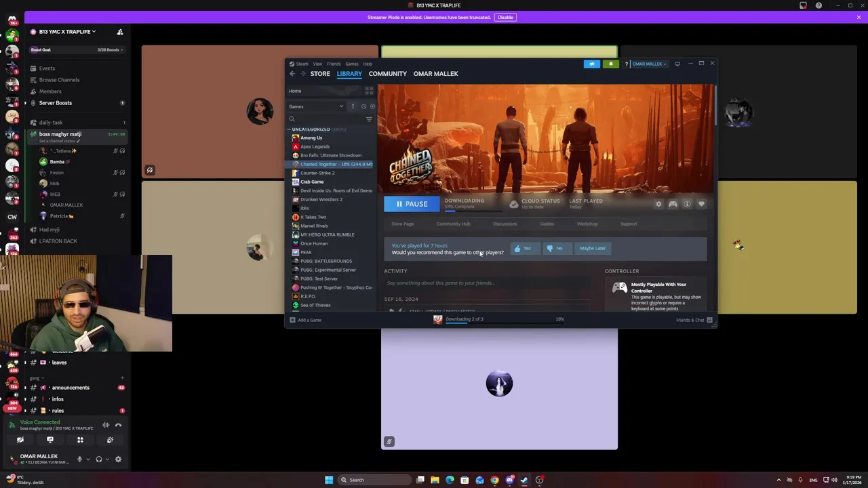The height and width of the screenshot is (488, 868).
Task: Open Chained Together game settings gear
Action: (658, 204)
